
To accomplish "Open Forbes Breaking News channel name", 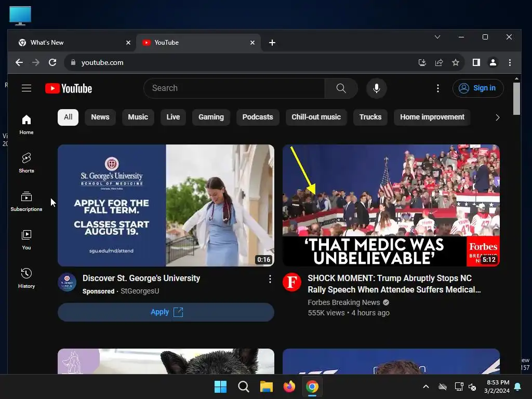I will pyautogui.click(x=344, y=302).
